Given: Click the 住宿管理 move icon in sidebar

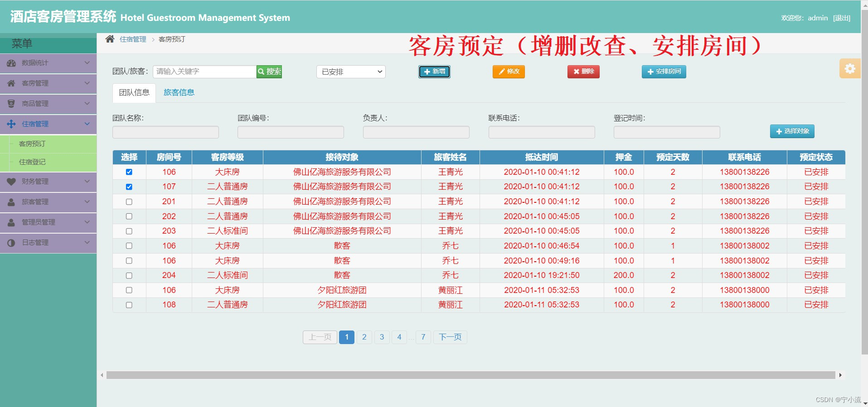Looking at the screenshot, I should 11,124.
